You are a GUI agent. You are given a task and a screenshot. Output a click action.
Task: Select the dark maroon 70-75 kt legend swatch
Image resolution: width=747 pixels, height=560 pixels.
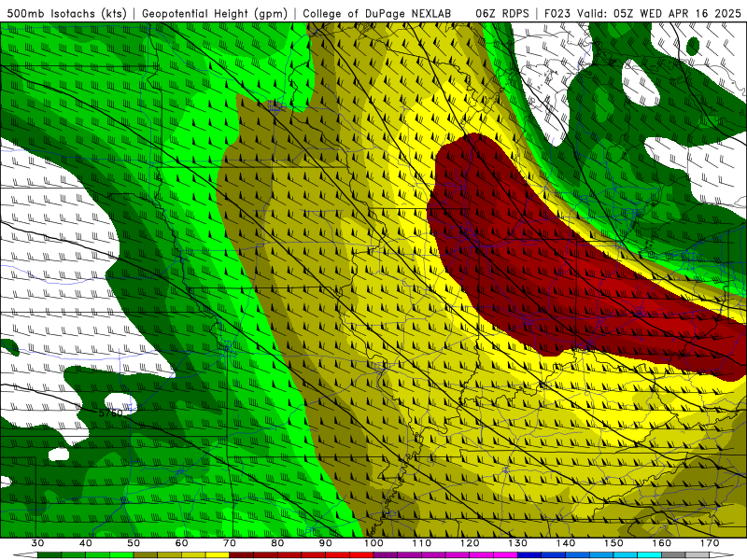[242, 554]
